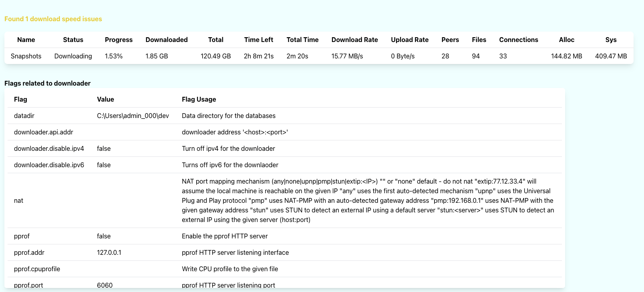Click the 409.47 MB sys value
Screen dimensions: 644x292
[x=611, y=56]
